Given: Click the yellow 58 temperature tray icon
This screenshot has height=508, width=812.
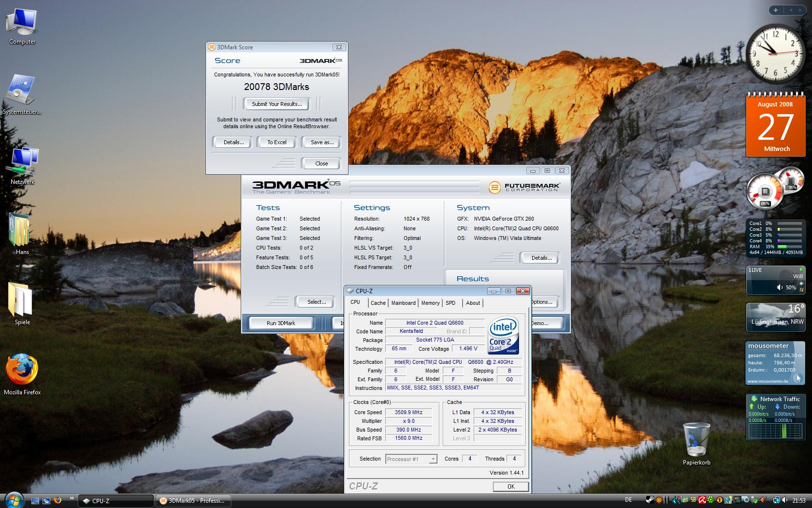Looking at the screenshot, I should [694, 500].
